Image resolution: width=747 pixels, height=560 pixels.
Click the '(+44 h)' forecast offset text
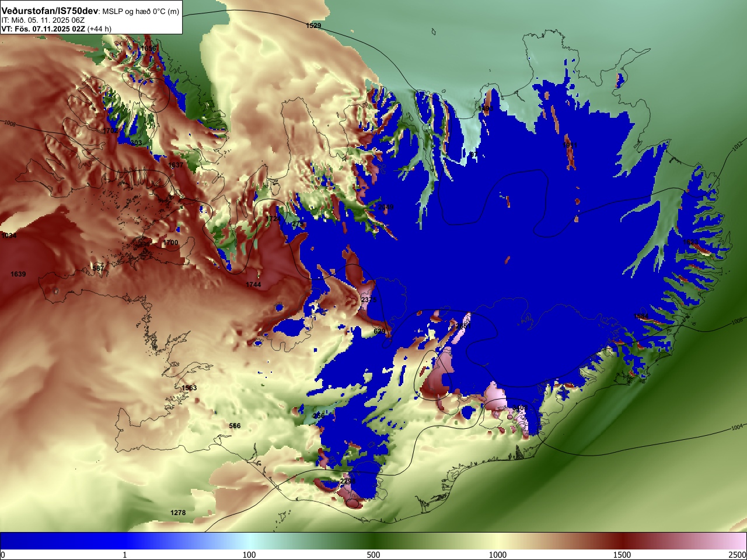pos(99,29)
